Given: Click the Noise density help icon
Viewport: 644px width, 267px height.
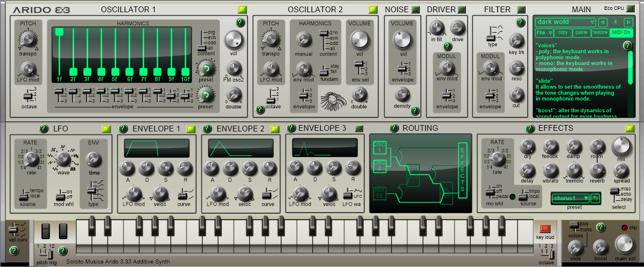Looking at the screenshot, I should (x=415, y=110).
